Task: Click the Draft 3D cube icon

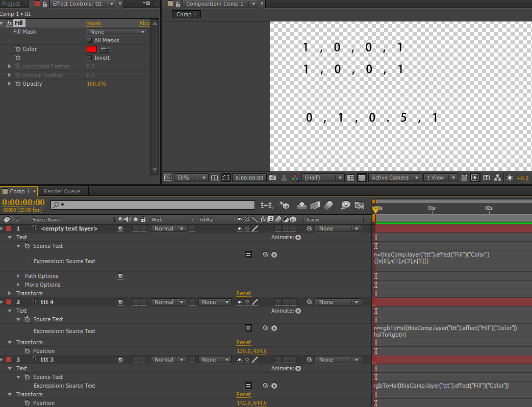Action: pyautogui.click(x=285, y=205)
